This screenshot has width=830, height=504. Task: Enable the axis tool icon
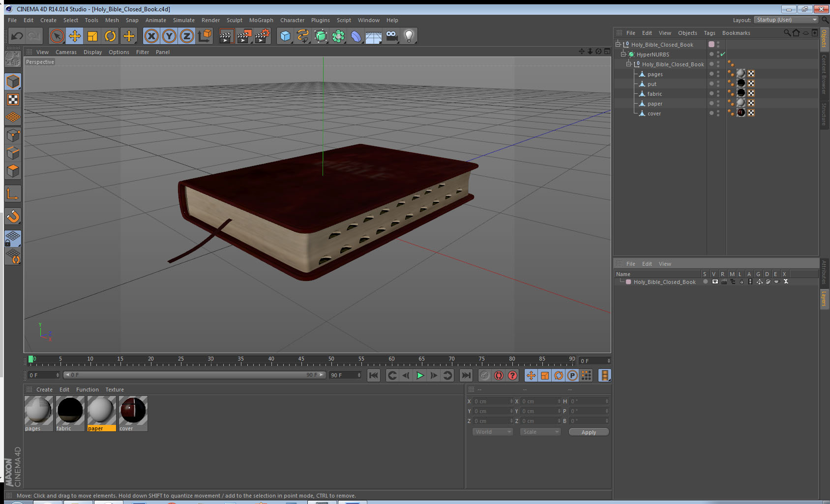coord(13,194)
